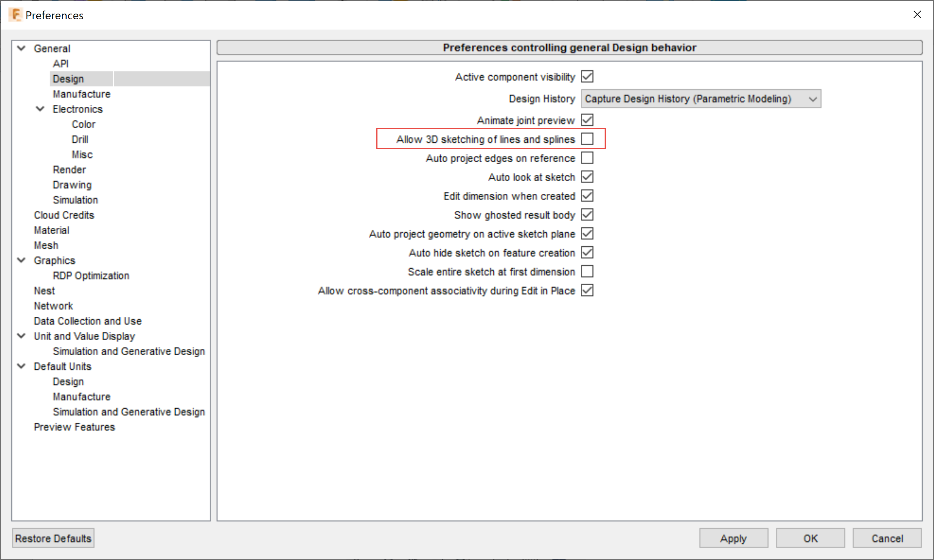Open the Design History dropdown
Screen dimensions: 934x560
(701, 99)
